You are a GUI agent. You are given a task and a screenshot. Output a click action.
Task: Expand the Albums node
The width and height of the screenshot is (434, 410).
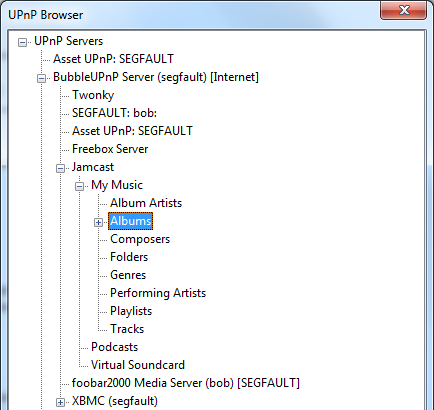[x=98, y=222]
